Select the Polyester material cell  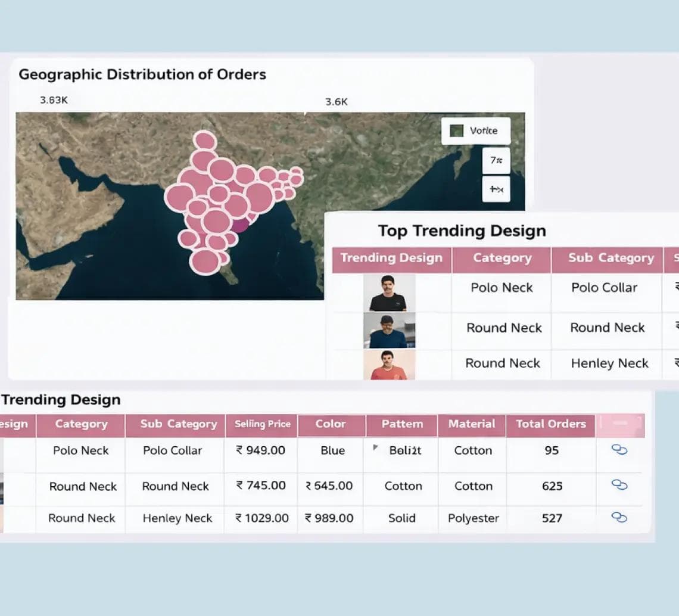tap(474, 518)
